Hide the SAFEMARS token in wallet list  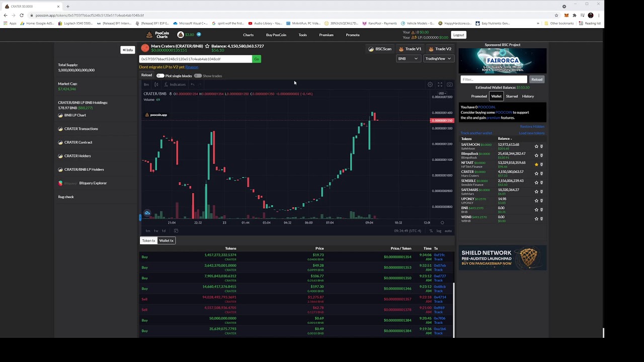541,192
